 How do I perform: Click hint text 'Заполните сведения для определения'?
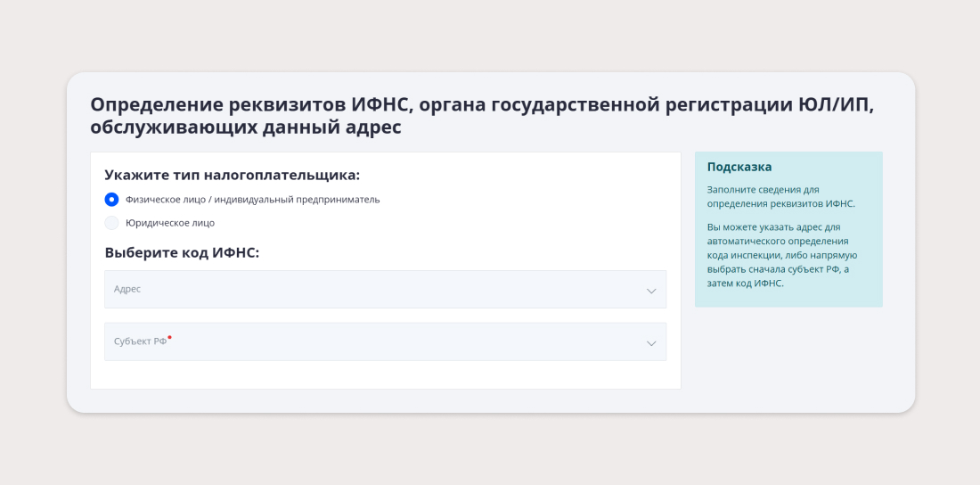(780, 196)
